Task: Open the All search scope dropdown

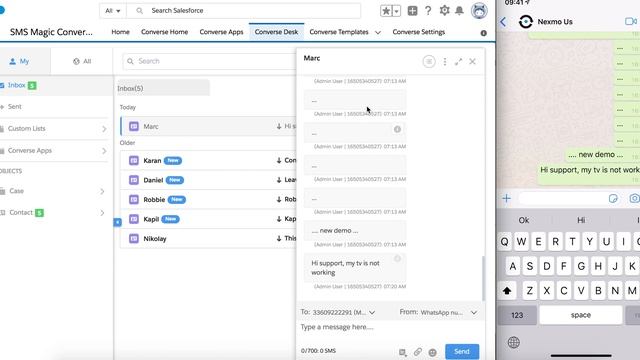Action: point(113,11)
